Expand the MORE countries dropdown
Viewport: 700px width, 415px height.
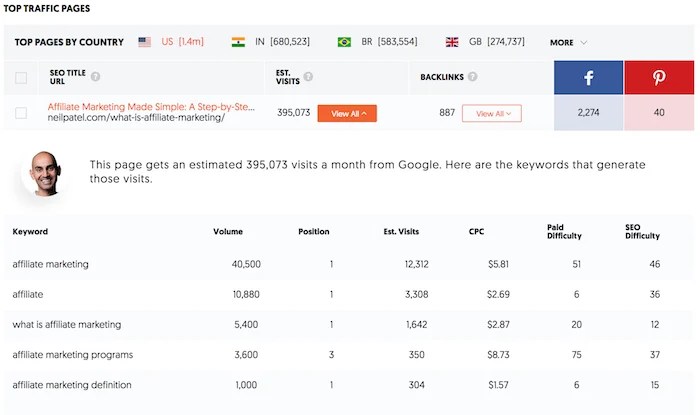[568, 43]
